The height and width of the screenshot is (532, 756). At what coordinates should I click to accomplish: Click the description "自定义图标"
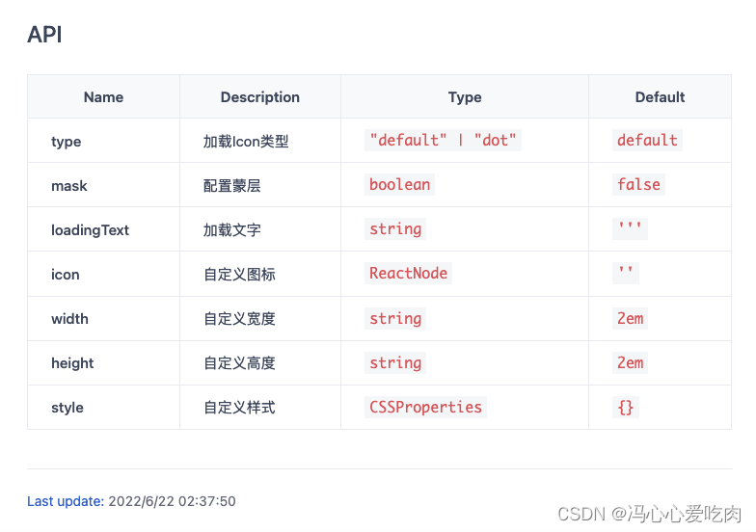(x=239, y=275)
